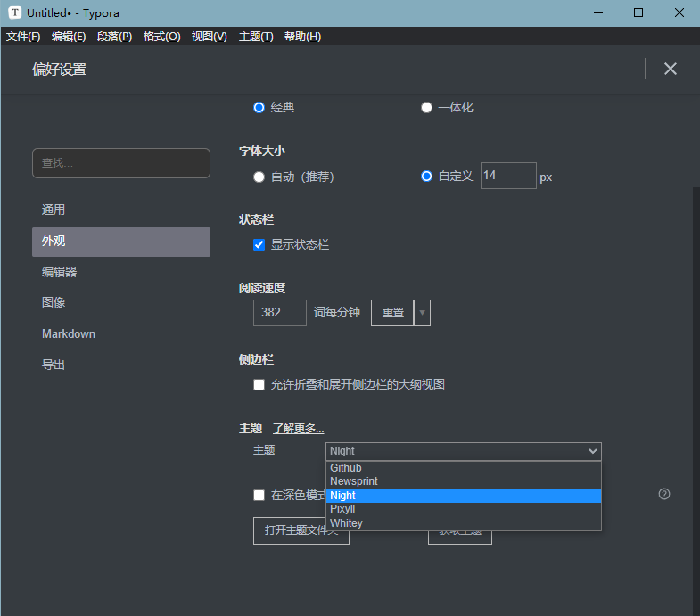Collapse the theme dropdown showing Night
Viewport: 700px width, 616px height.
coord(464,451)
